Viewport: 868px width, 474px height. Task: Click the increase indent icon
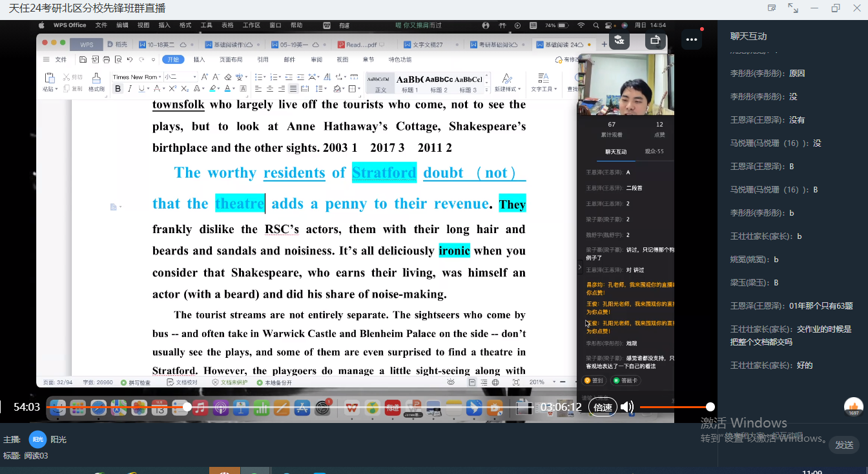(x=300, y=77)
